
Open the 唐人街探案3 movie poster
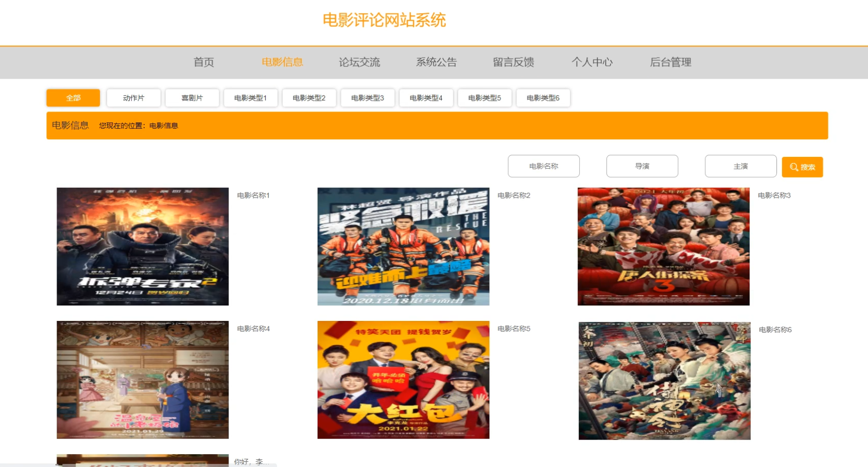click(664, 246)
